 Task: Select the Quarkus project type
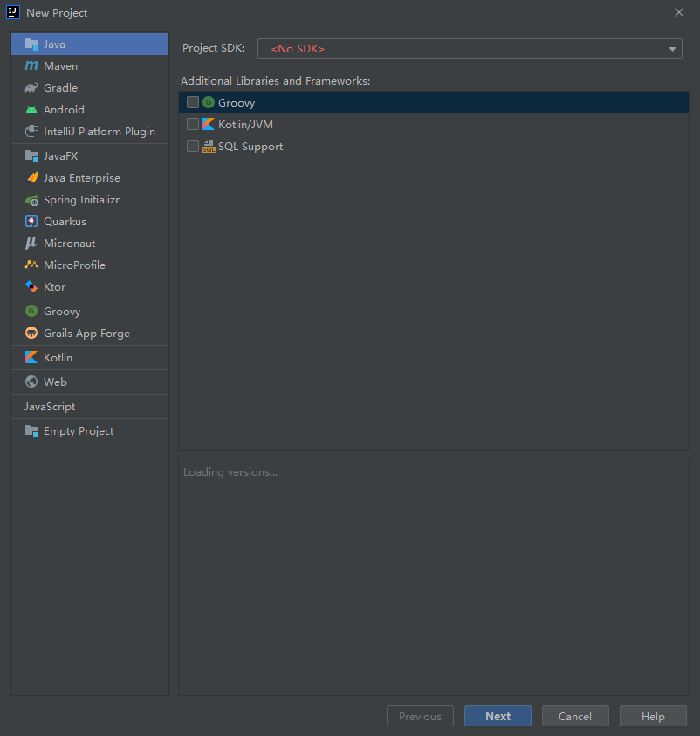[90, 222]
